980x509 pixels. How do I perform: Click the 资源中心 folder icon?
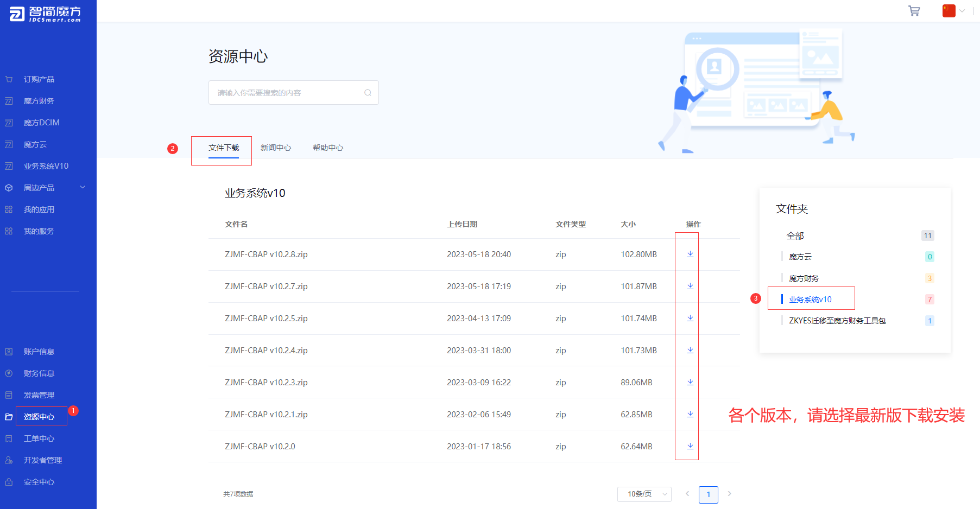[x=9, y=417]
